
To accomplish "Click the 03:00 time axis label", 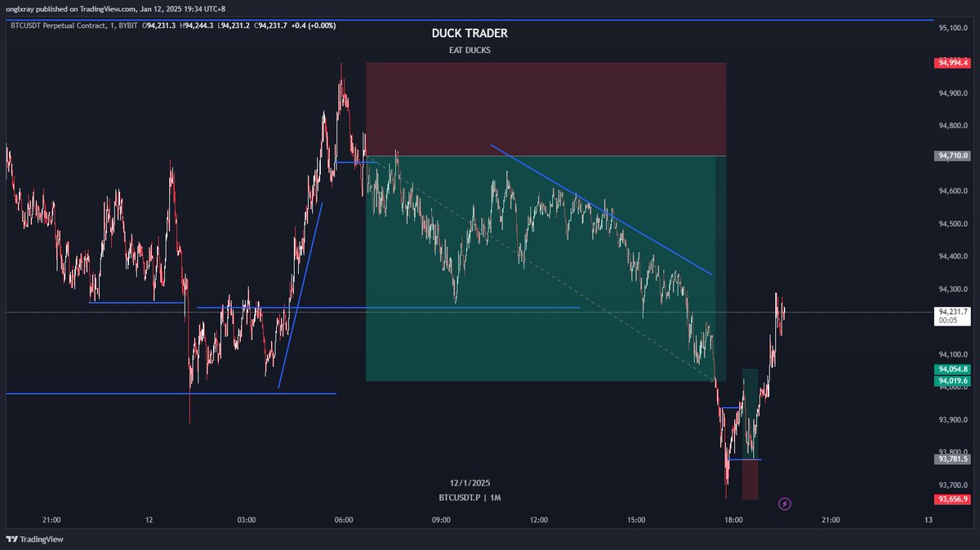I will pyautogui.click(x=247, y=520).
